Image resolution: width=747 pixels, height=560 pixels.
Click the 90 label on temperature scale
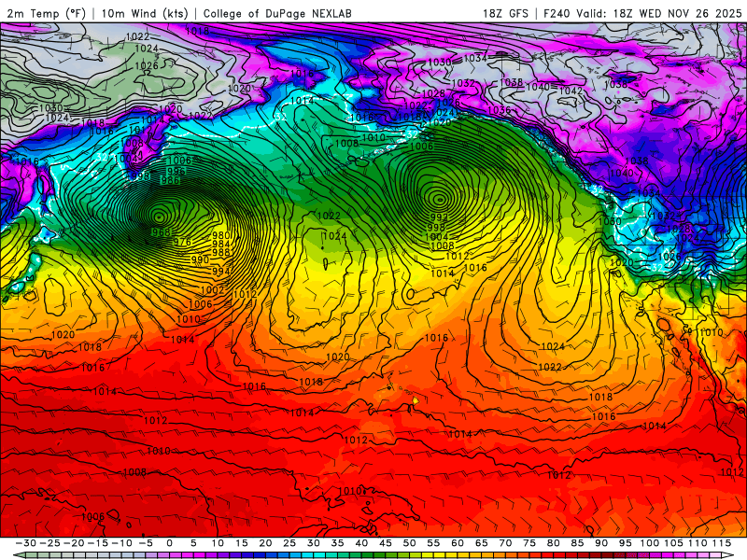pos(600,543)
